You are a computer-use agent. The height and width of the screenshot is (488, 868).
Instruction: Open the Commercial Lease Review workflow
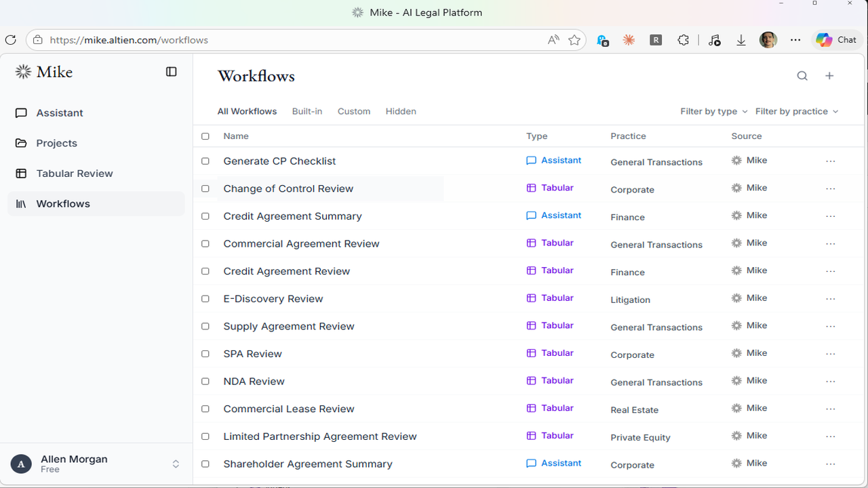289,409
